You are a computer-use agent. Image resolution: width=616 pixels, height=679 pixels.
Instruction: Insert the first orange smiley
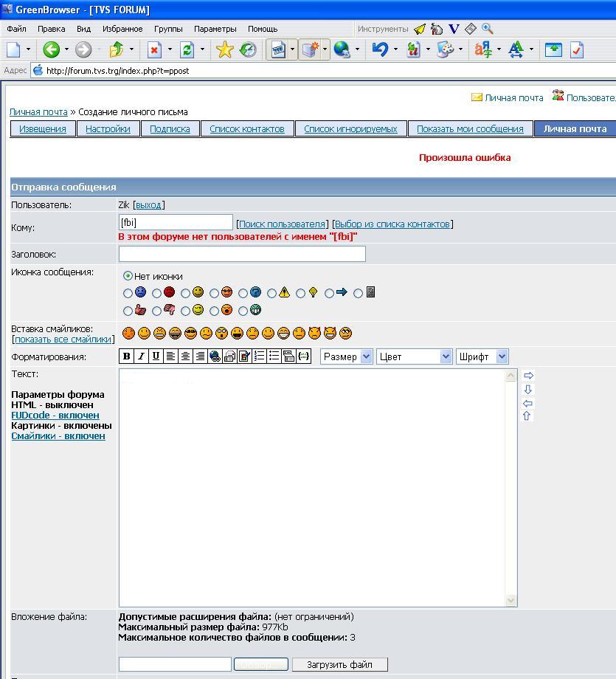tap(128, 334)
